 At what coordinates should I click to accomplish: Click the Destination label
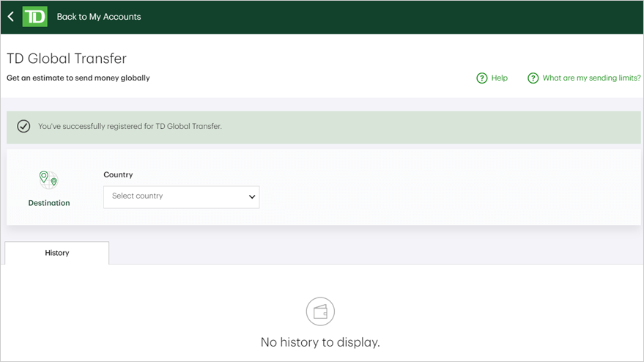(x=49, y=203)
